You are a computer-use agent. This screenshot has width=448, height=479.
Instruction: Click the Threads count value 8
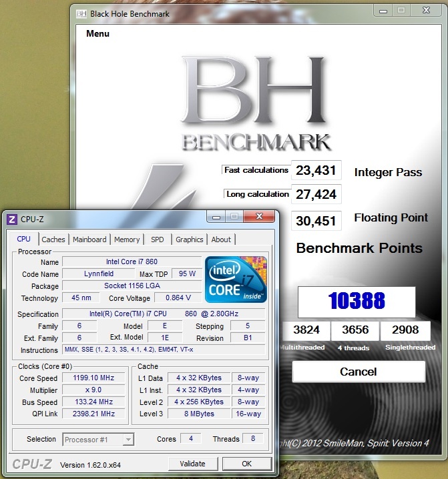pyautogui.click(x=253, y=438)
